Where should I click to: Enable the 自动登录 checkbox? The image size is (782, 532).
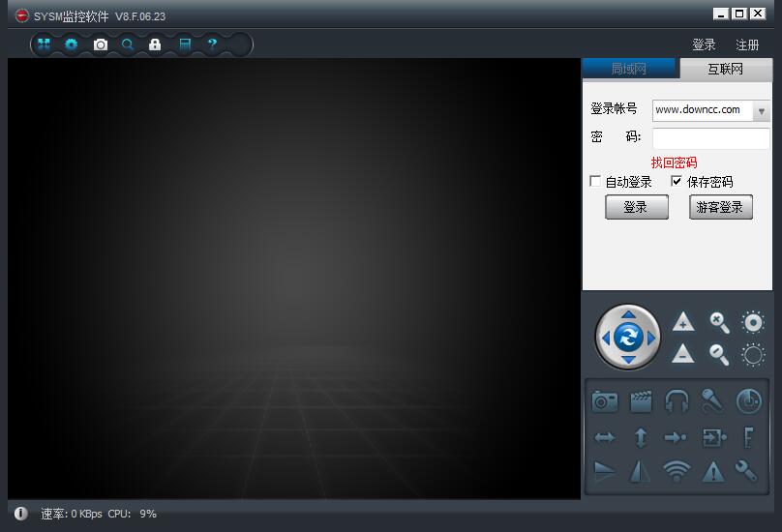click(x=595, y=181)
